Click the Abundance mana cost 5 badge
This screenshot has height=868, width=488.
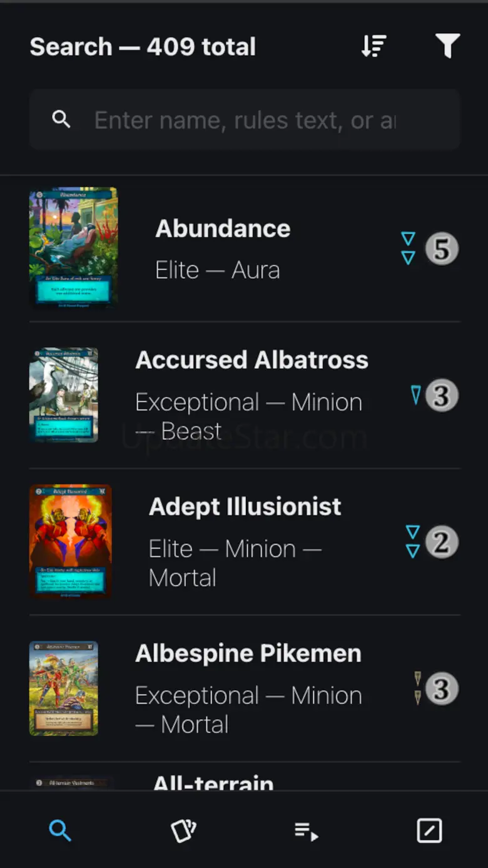click(x=442, y=249)
